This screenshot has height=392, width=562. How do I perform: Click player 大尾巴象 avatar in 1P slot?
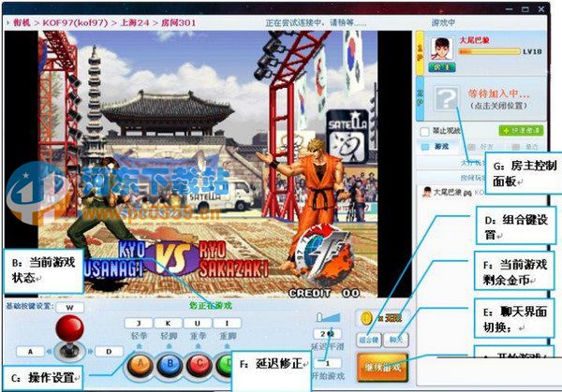[442, 49]
